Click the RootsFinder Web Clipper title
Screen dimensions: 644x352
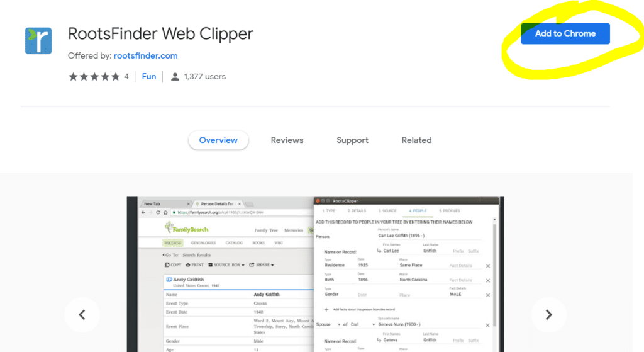160,34
